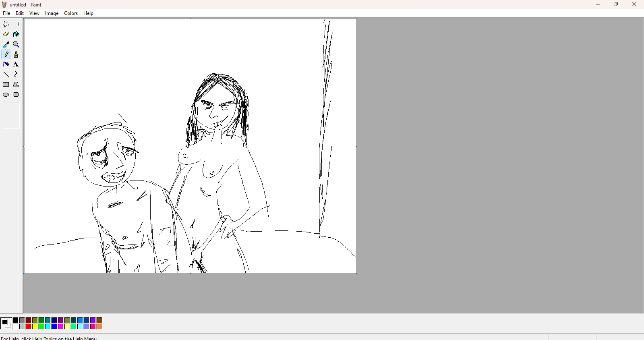The width and height of the screenshot is (644, 340).
Task: Select the Brush tool
Action: point(16,54)
